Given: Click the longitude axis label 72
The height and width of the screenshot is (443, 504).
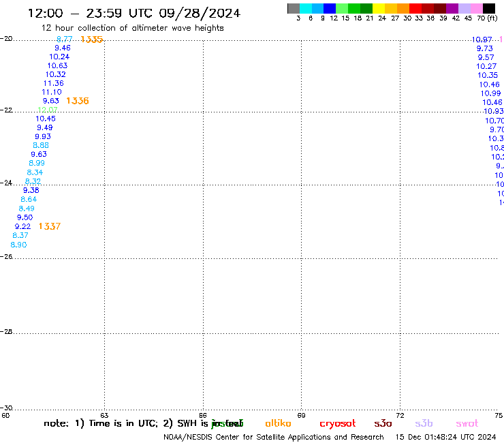Looking at the screenshot, I should pyautogui.click(x=400, y=415).
